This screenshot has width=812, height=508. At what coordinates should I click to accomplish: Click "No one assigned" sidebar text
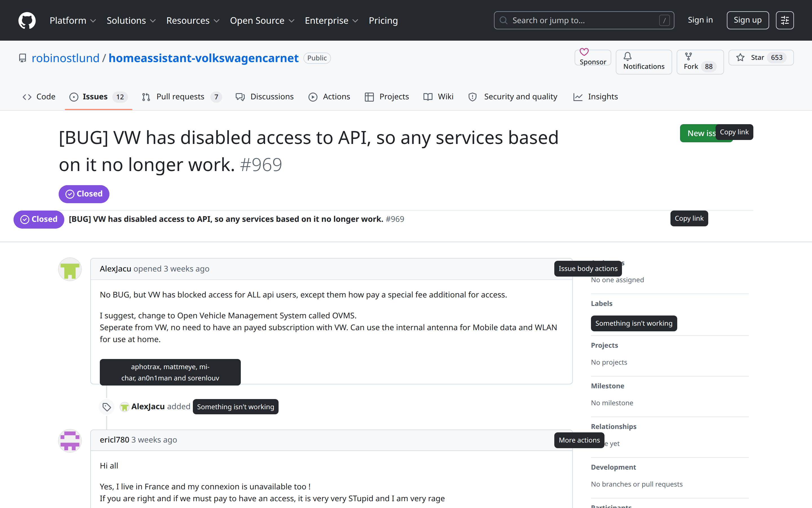pyautogui.click(x=617, y=280)
